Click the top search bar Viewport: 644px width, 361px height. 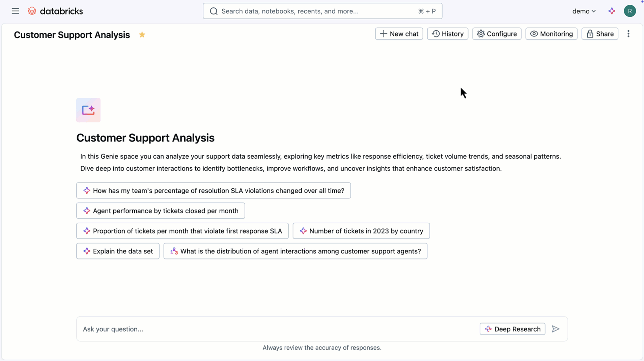(x=322, y=11)
